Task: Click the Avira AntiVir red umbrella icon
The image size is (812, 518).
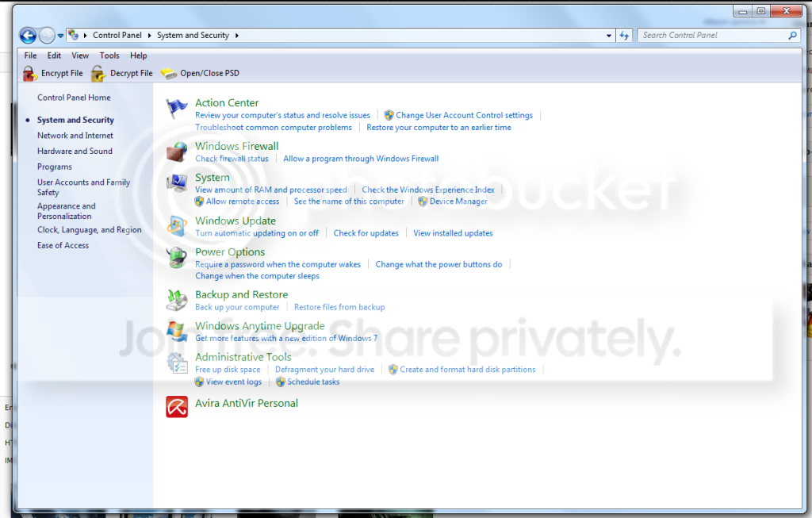Action: point(177,407)
